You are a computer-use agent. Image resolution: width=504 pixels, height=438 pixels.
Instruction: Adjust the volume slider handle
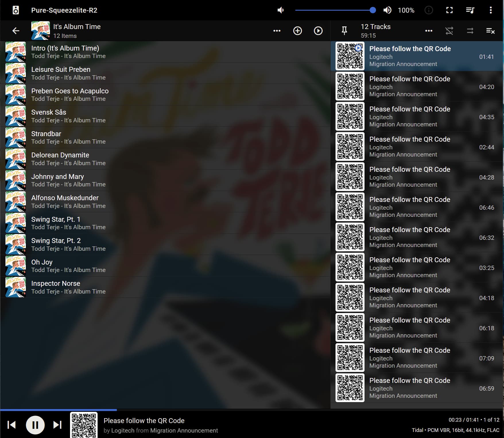click(373, 10)
